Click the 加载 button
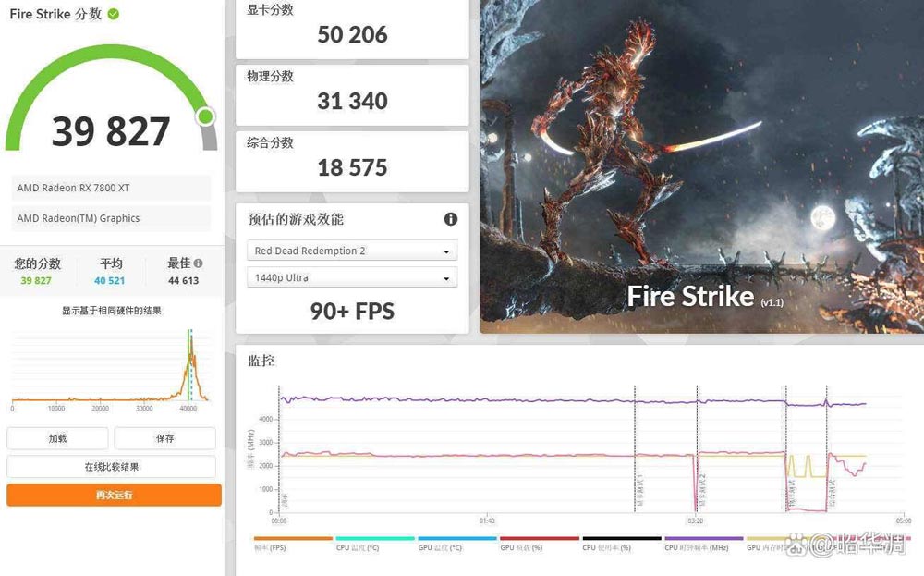924x576 pixels. pos(57,438)
